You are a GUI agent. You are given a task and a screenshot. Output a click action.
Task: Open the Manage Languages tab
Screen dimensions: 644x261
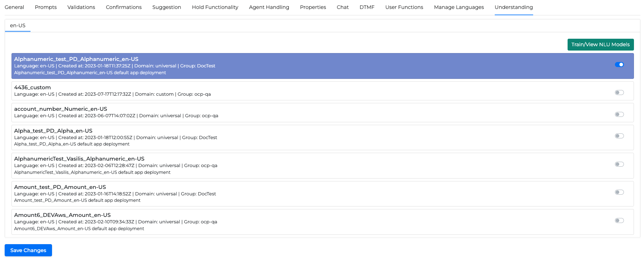pos(459,7)
